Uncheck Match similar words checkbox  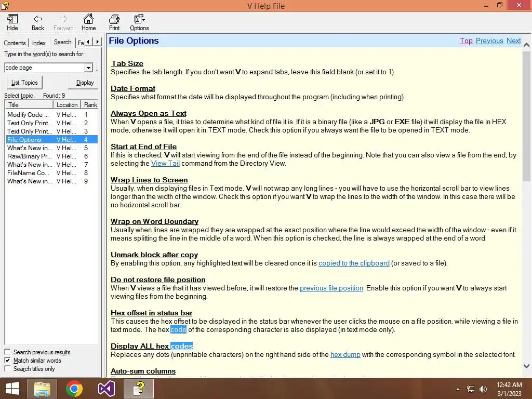pyautogui.click(x=7, y=361)
